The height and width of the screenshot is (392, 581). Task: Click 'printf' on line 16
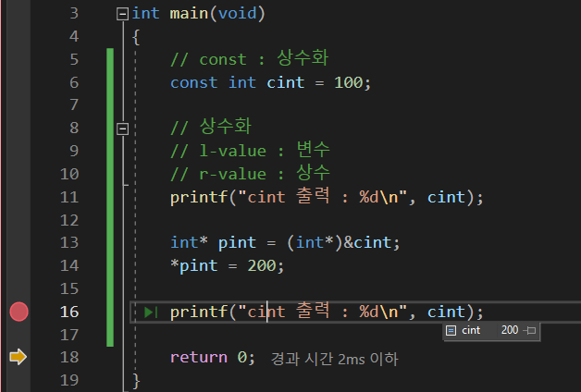[199, 312]
